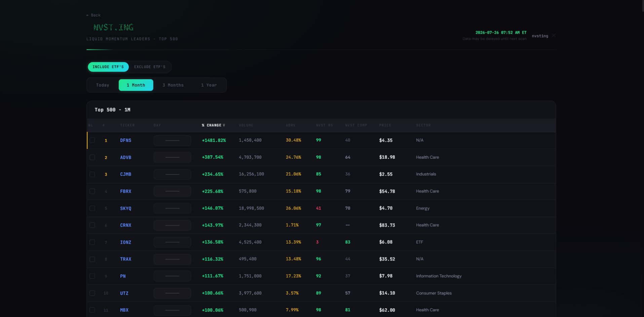
Task: Sort by Sector column header
Action: point(423,125)
